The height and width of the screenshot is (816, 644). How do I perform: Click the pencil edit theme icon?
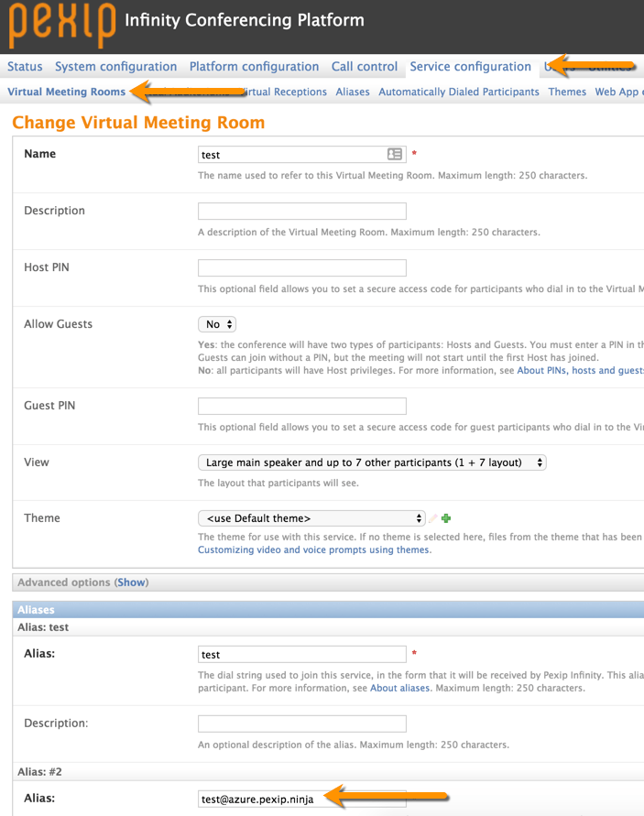point(432,518)
